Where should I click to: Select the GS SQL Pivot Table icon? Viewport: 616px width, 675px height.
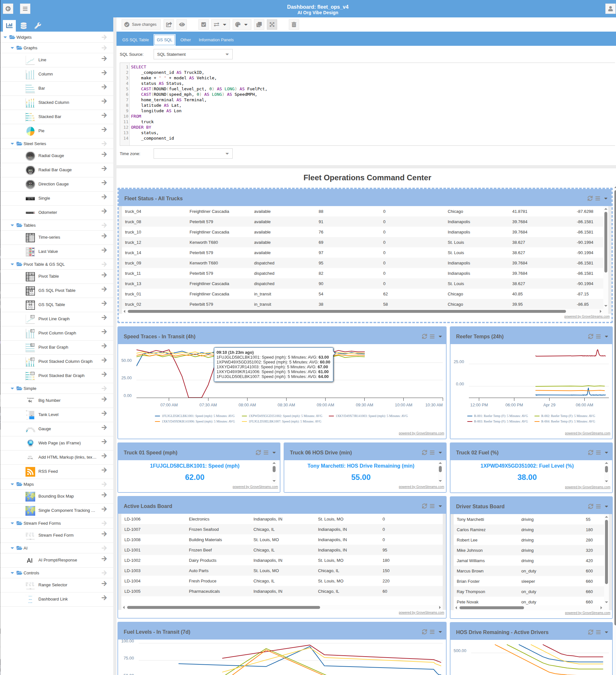pyautogui.click(x=30, y=291)
